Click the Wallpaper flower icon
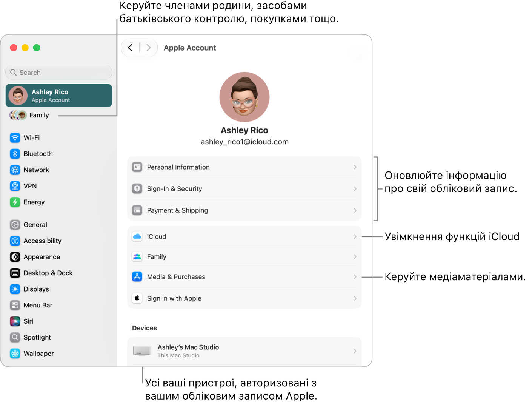The image size is (532, 403). point(15,354)
